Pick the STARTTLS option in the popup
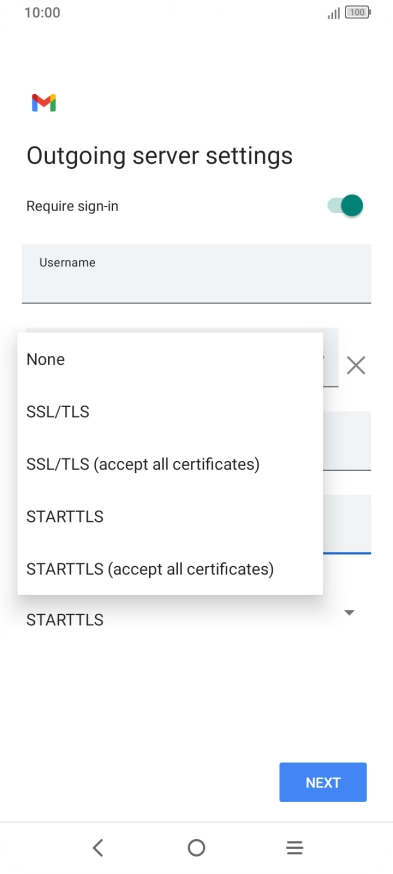 pyautogui.click(x=170, y=517)
